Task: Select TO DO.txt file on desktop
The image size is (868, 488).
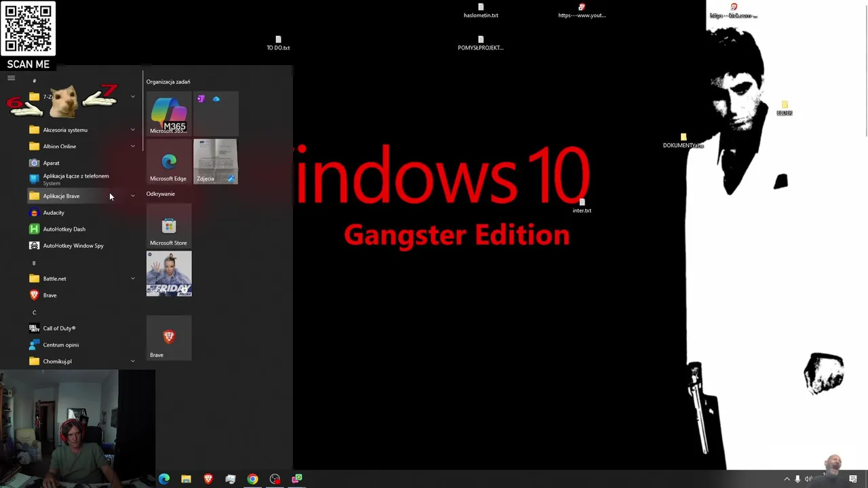Action: 278,43
